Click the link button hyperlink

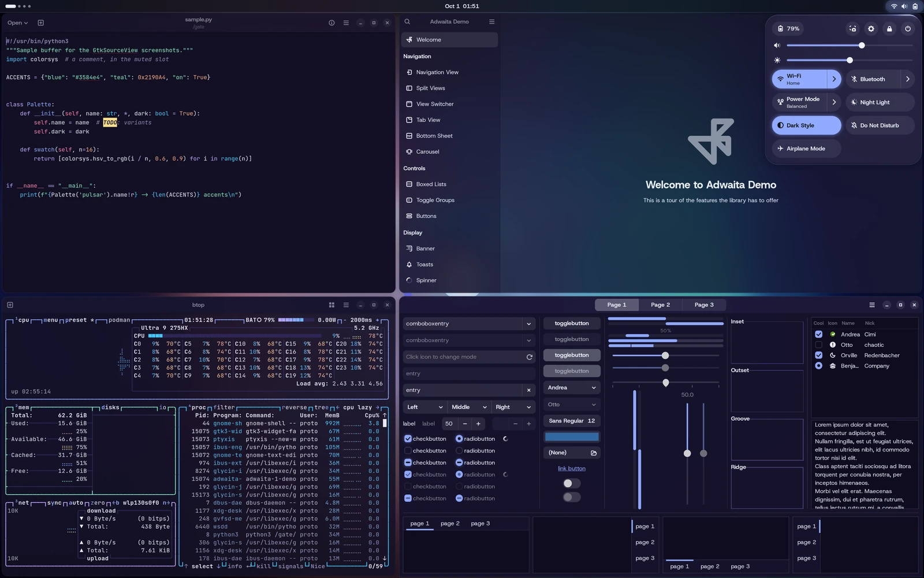572,468
